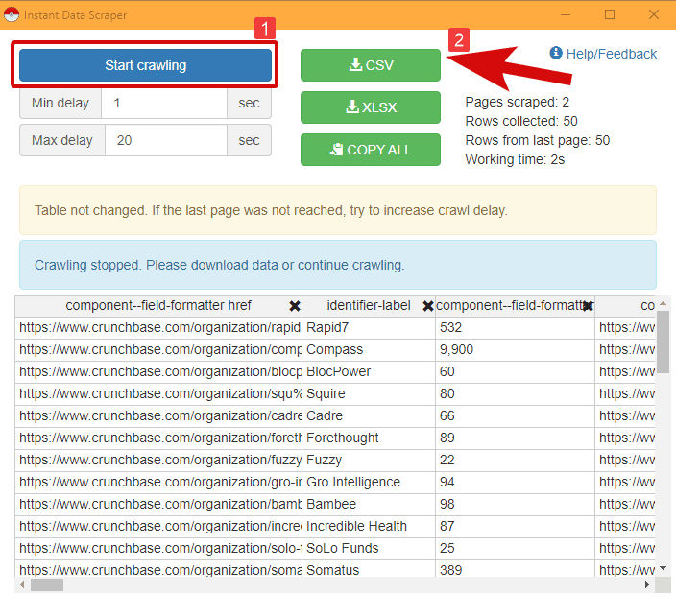Click the 'Crawling stopped' info message
This screenshot has height=616, width=676.
point(338,265)
